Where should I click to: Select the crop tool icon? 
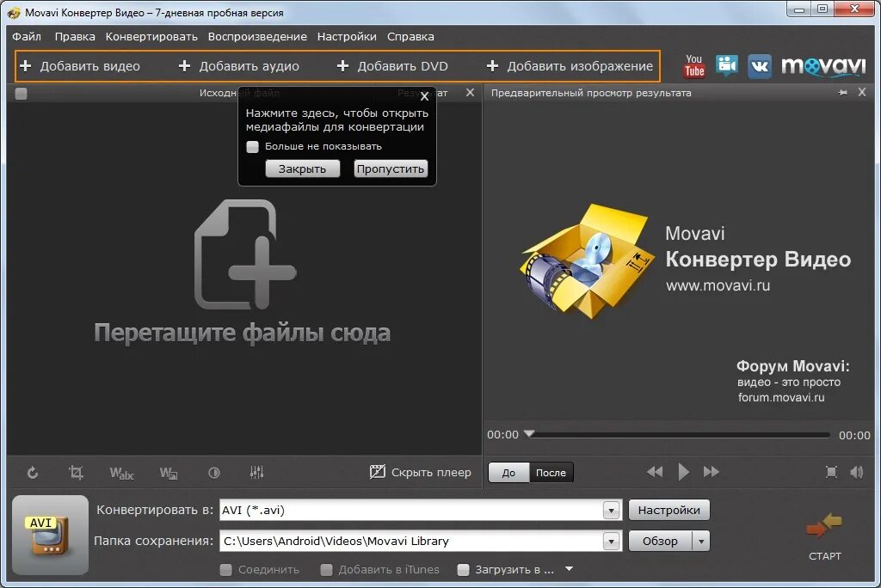[x=76, y=473]
